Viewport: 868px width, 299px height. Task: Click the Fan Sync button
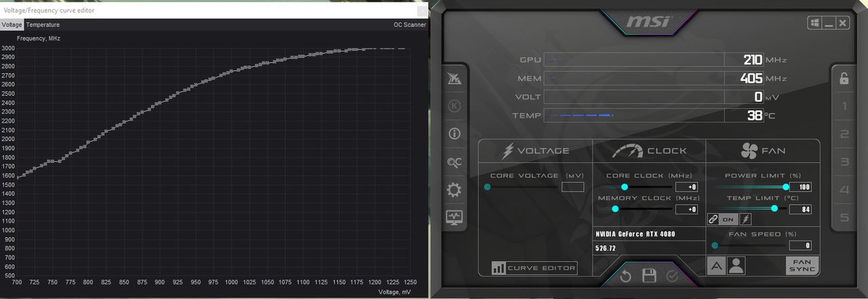(x=802, y=266)
